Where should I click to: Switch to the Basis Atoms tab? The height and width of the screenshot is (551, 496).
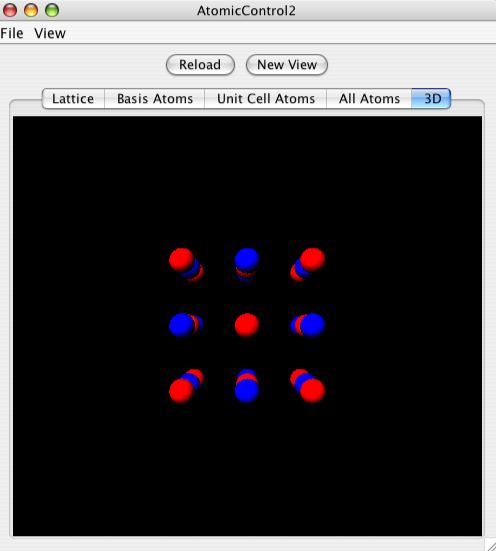click(x=155, y=98)
